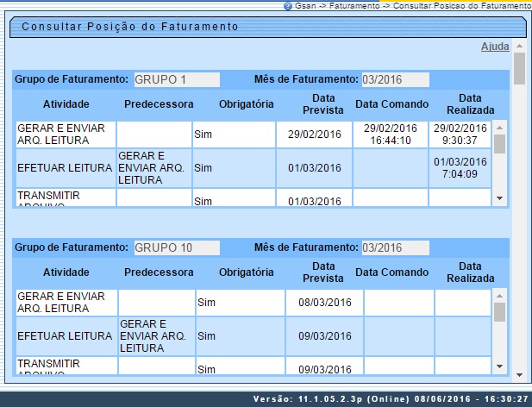Click the 08/03/2016 Data Prevista cell
The image size is (532, 407).
pyautogui.click(x=325, y=303)
